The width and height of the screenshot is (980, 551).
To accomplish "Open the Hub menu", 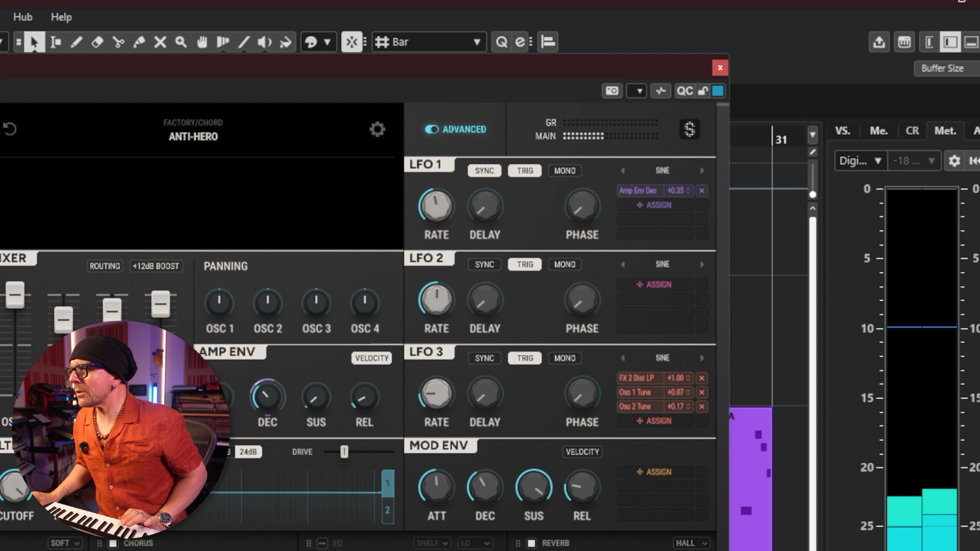I will pos(23,17).
